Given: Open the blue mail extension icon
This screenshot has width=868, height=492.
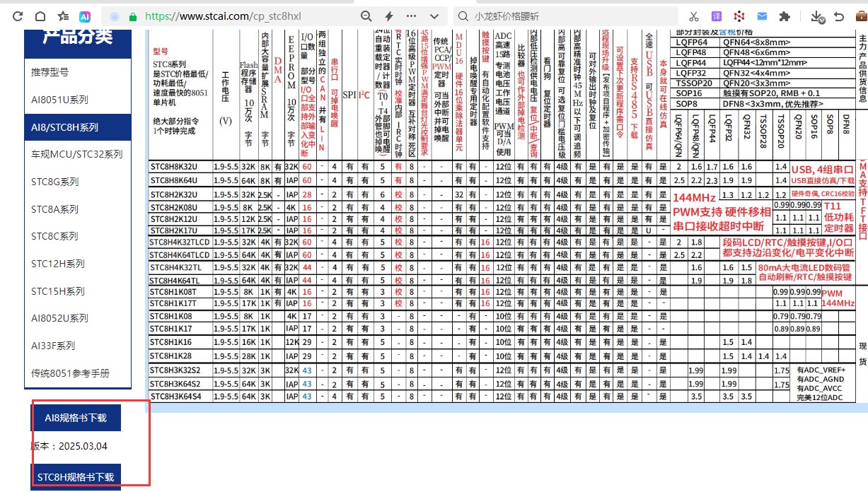Looking at the screenshot, I should point(762,16).
